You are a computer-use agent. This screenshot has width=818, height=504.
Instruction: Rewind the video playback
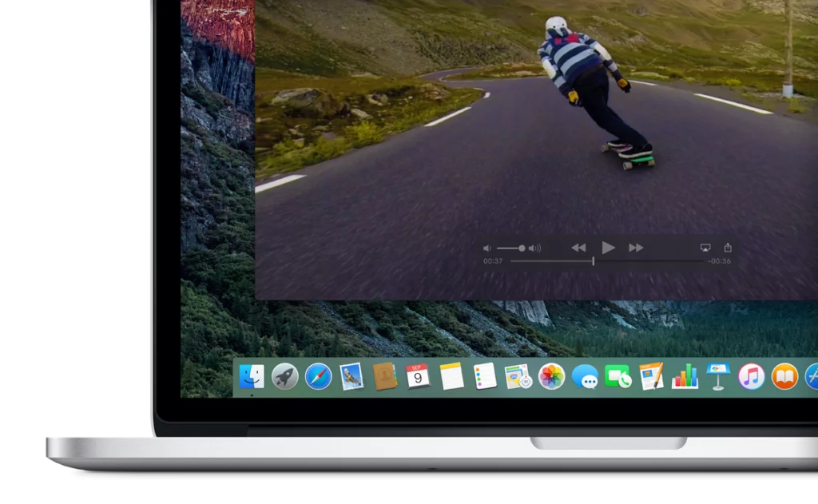tap(578, 248)
